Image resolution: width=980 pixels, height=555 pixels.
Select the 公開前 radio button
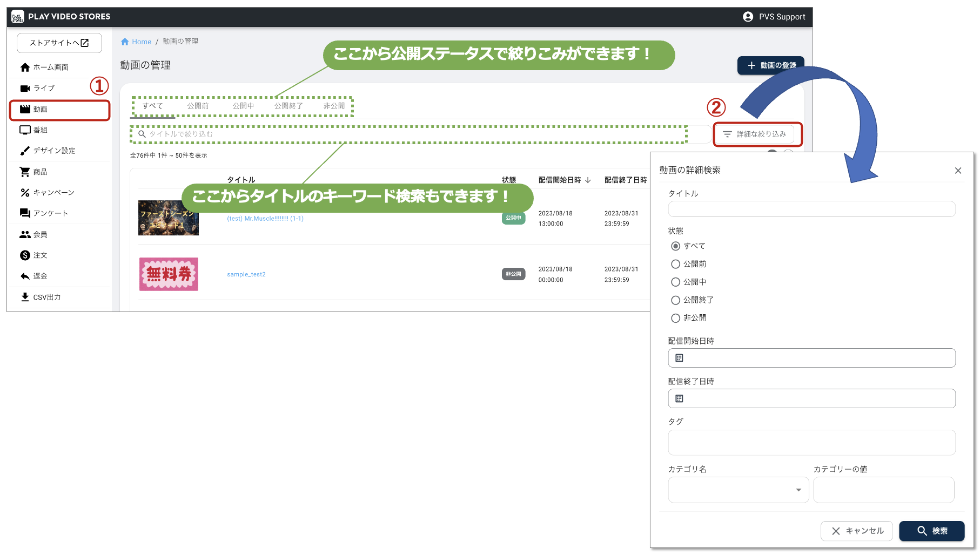[x=675, y=264]
